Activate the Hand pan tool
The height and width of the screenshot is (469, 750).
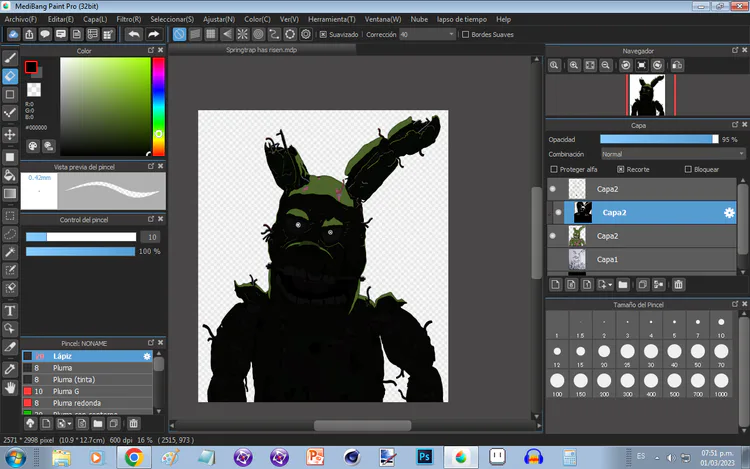click(10, 387)
